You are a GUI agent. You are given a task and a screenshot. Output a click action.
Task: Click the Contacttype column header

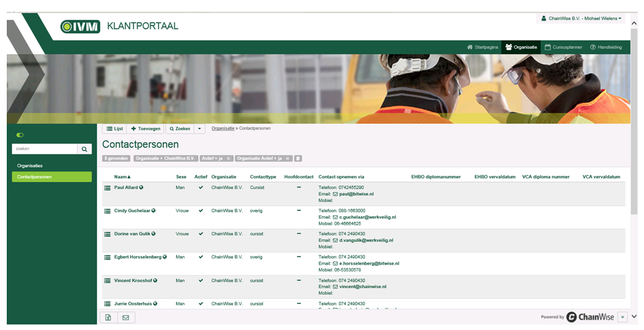pyautogui.click(x=263, y=177)
